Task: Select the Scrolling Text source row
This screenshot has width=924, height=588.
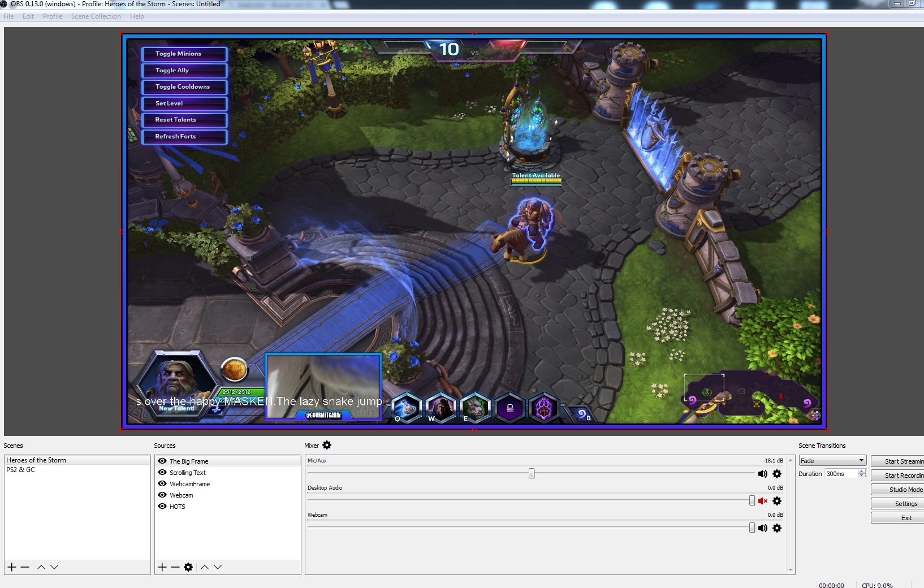Action: pyautogui.click(x=227, y=473)
